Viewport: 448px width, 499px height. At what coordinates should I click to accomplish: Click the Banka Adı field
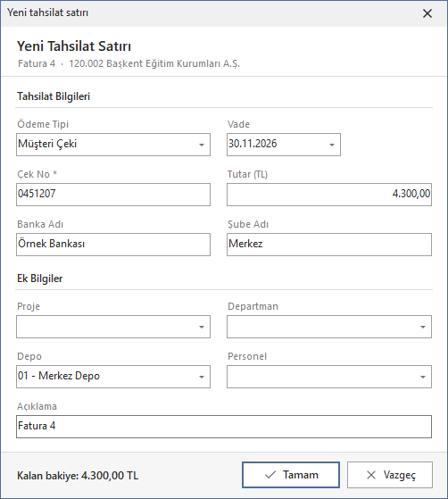pyautogui.click(x=113, y=245)
